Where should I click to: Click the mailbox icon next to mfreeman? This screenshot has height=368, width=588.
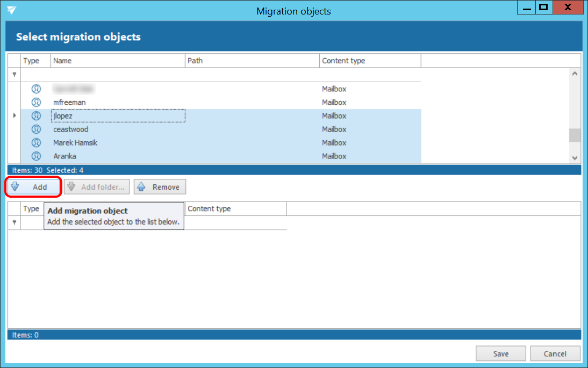pyautogui.click(x=36, y=102)
